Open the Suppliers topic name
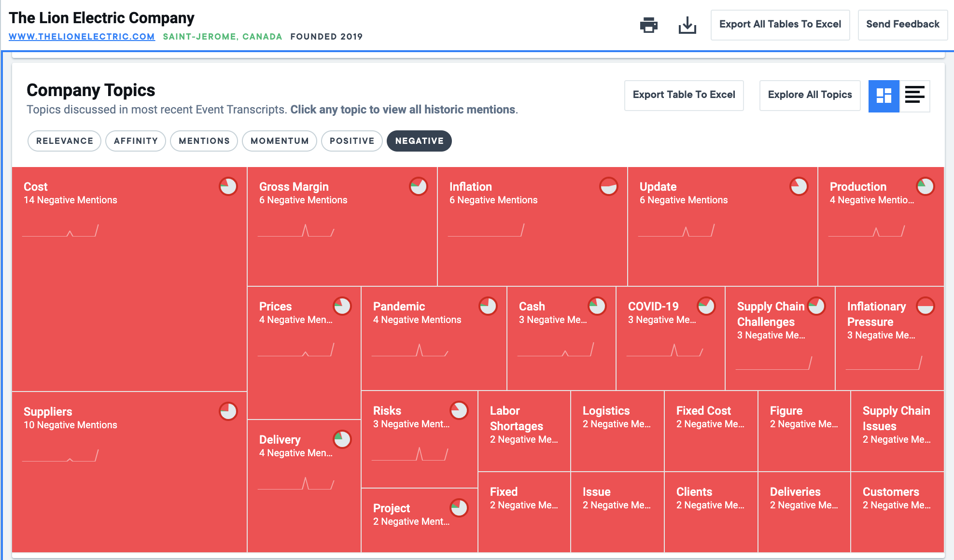 [48, 412]
